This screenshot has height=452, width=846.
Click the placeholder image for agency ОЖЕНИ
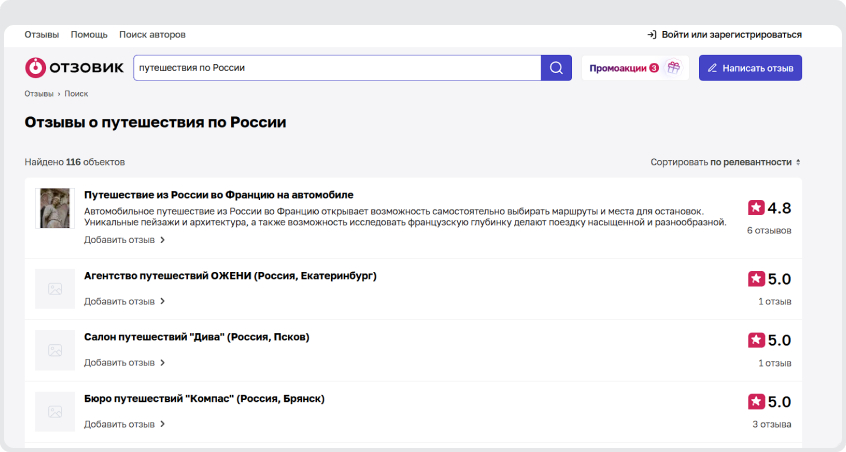(x=55, y=288)
